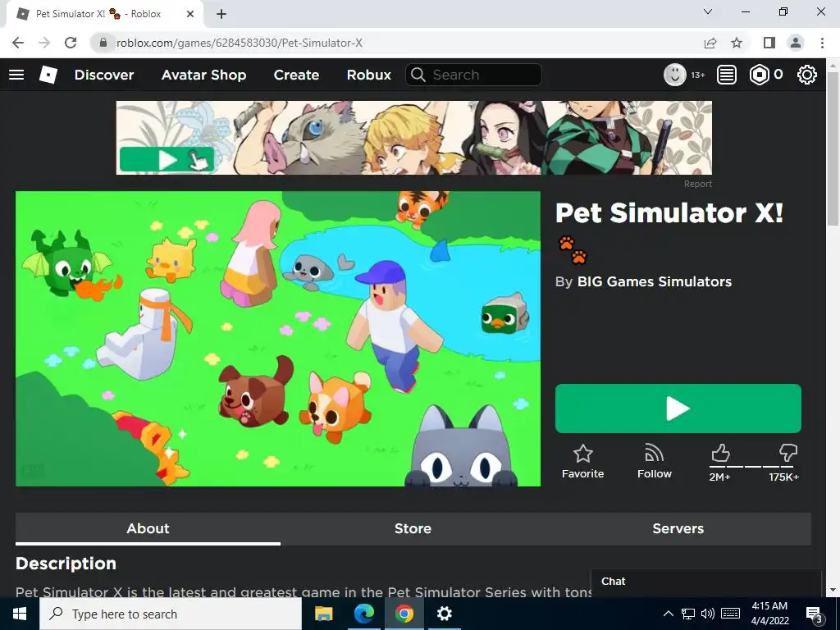Image resolution: width=840 pixels, height=630 pixels.
Task: Open the Windows notification center
Action: (815, 614)
